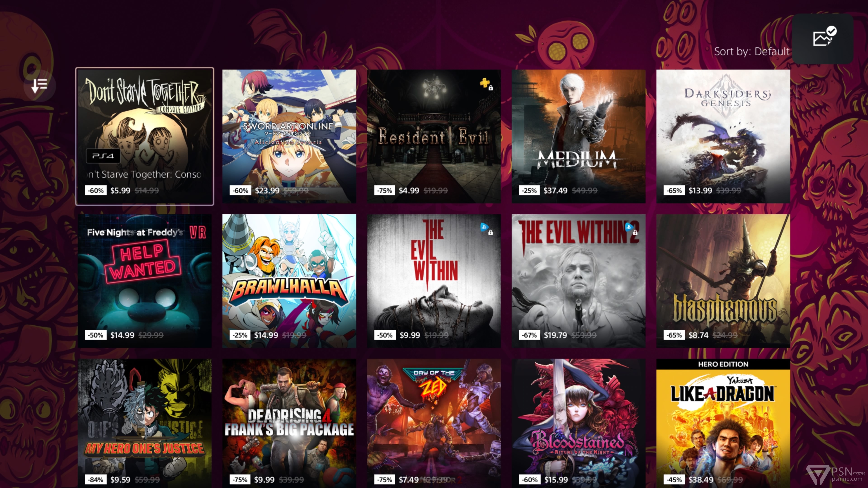
Task: Open the Sort by: Default dropdown
Action: pyautogui.click(x=751, y=52)
